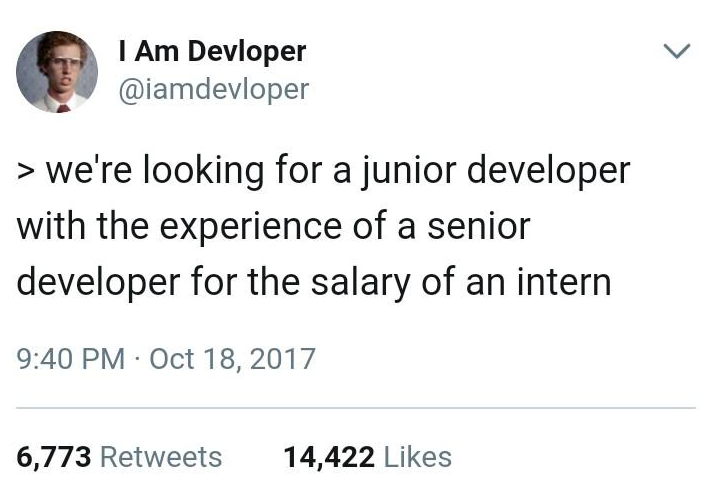Open the Likes label list
Image resolution: width=712 pixels, height=500 pixels.
point(418,457)
